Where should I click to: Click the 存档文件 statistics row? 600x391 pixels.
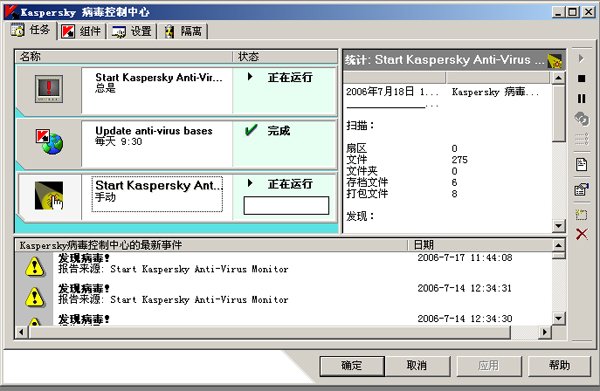point(402,182)
